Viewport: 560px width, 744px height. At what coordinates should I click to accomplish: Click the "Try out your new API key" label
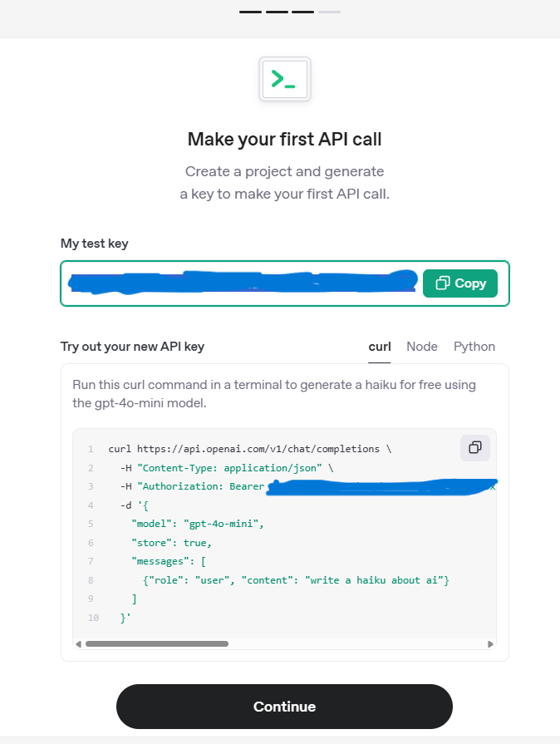coord(132,347)
